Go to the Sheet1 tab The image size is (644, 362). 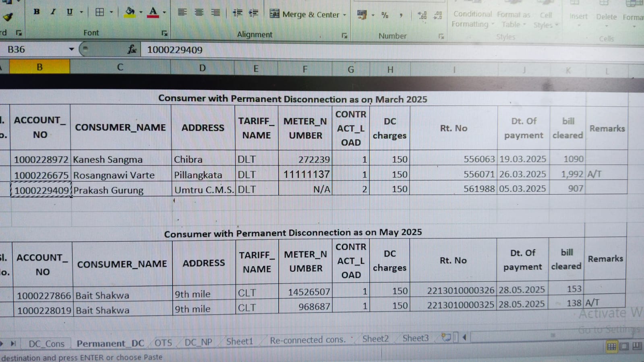tap(240, 342)
